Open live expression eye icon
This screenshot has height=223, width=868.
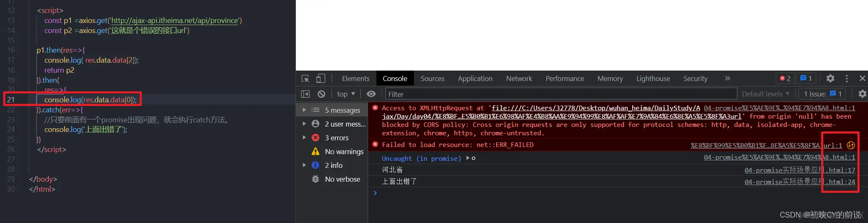[371, 94]
